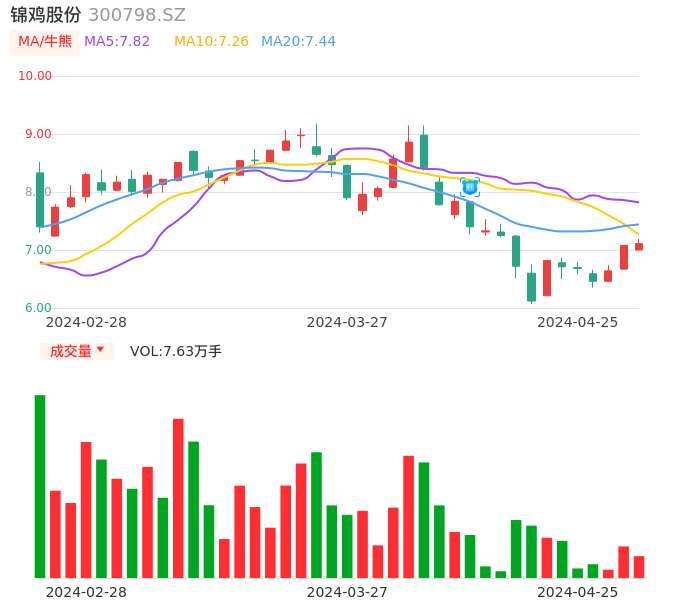Click the first green candlestick at far left
This screenshot has width=686, height=606.
pyautogui.click(x=40, y=200)
